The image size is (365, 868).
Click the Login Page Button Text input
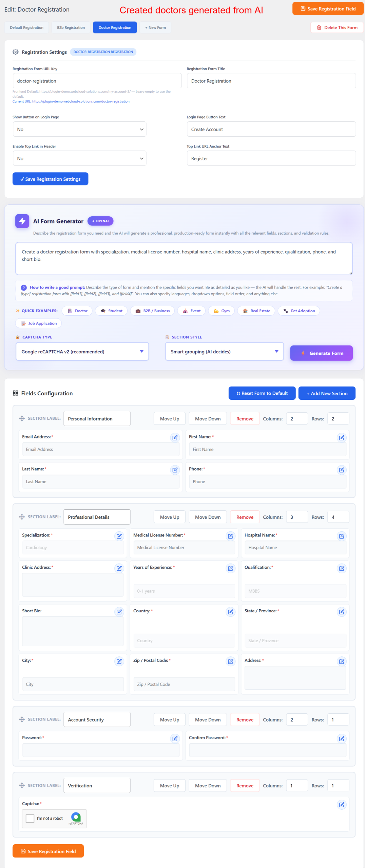click(271, 129)
